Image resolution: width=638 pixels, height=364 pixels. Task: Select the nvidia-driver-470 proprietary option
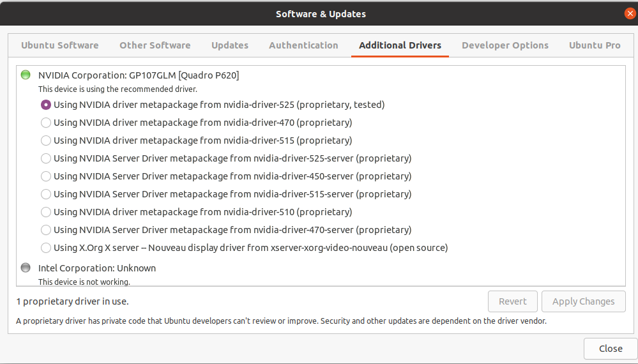coord(46,123)
